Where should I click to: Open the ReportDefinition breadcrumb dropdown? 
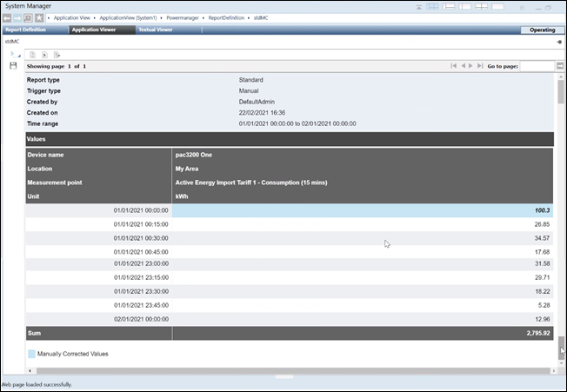(x=249, y=17)
